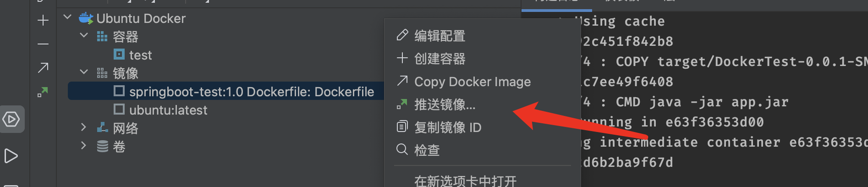Collapse the 容器 containers node
This screenshot has width=868, height=187.
(x=84, y=35)
